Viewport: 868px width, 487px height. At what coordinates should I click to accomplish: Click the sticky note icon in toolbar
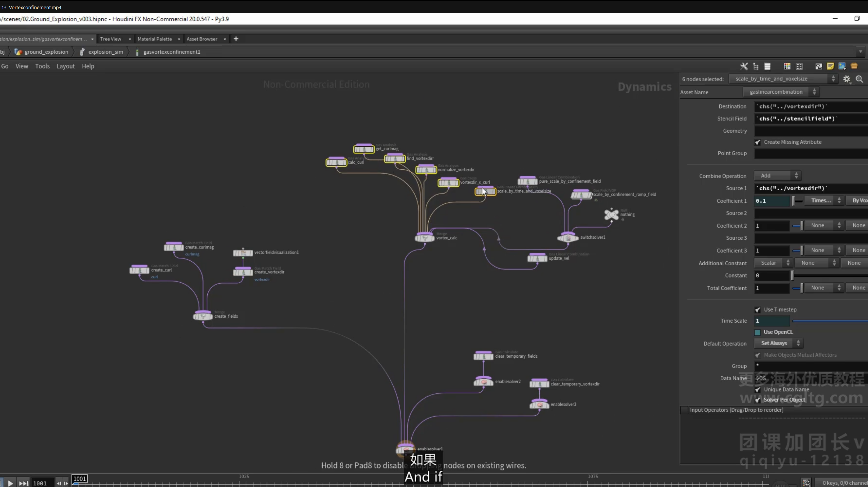pyautogui.click(x=830, y=66)
